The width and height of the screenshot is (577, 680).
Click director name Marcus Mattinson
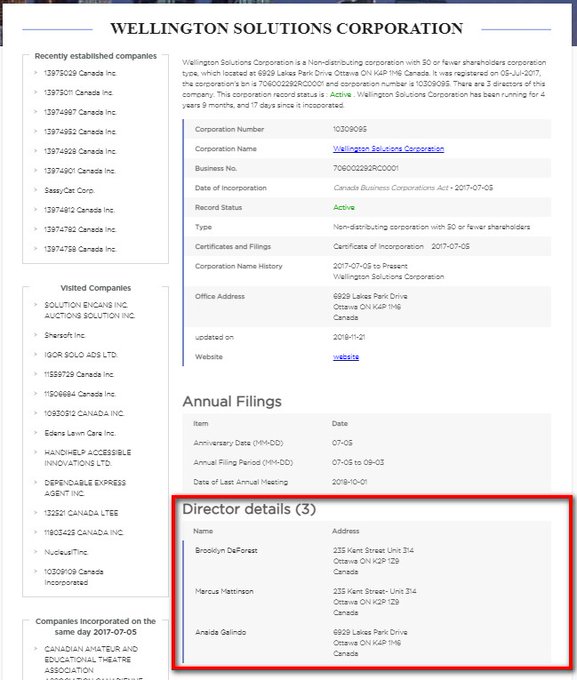tap(224, 591)
